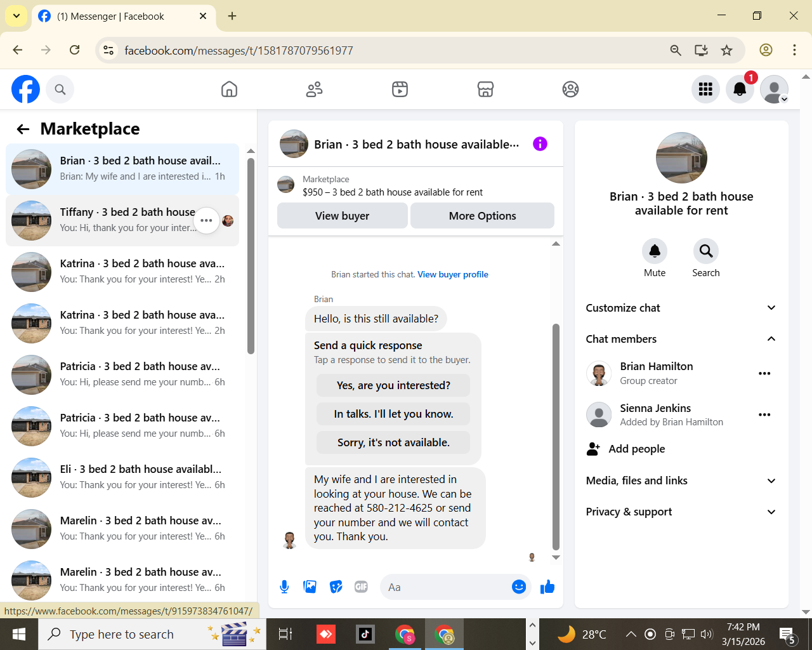Open the Notifications bell
Screen dimensions: 812x650
pyautogui.click(x=740, y=90)
